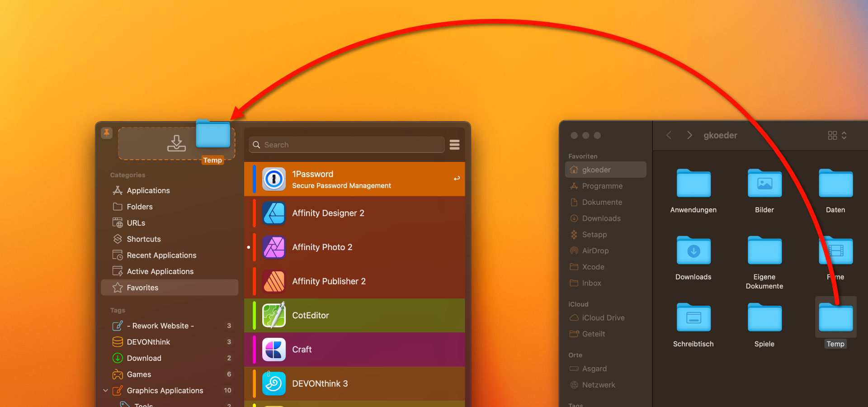The width and height of the screenshot is (868, 407).
Task: Open iCloud Drive in Finder sidebar
Action: [606, 318]
